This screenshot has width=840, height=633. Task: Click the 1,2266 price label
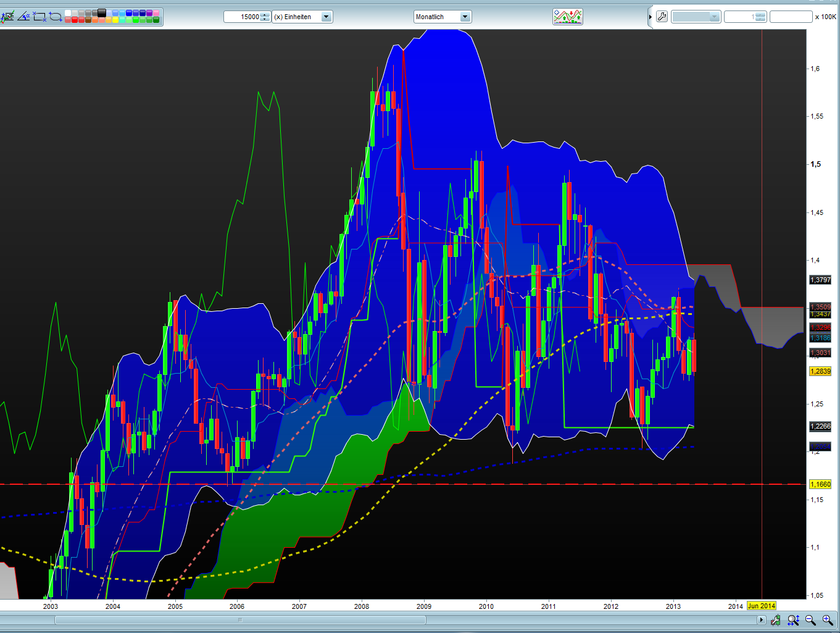820,426
